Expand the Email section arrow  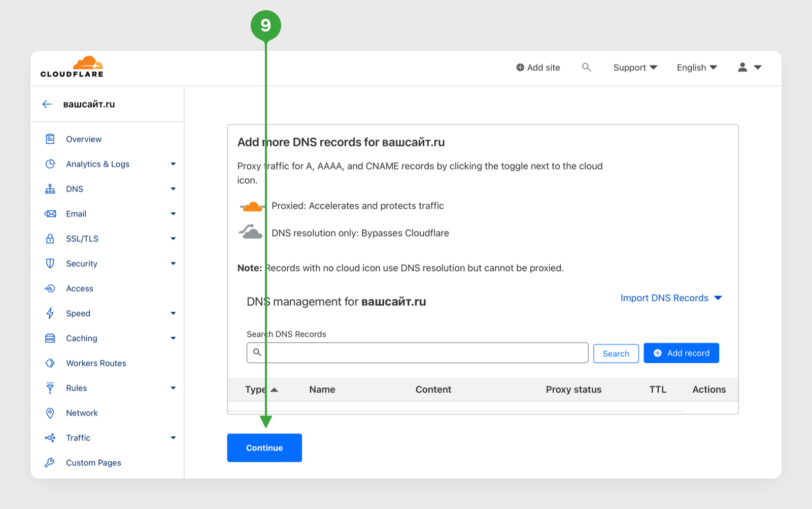(173, 214)
